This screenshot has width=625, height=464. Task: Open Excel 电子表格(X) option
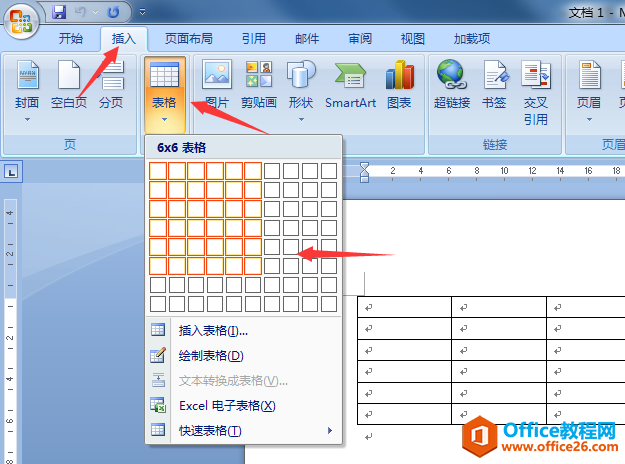point(243,406)
